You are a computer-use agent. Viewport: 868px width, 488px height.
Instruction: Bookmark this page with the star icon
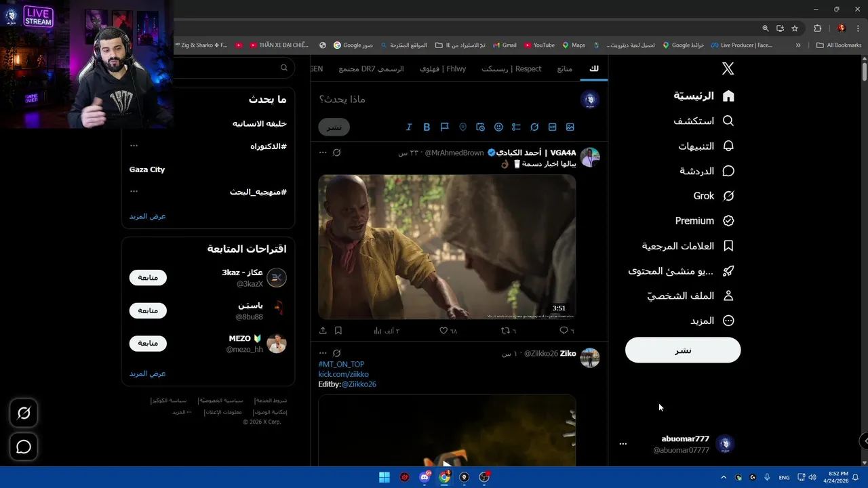(795, 28)
